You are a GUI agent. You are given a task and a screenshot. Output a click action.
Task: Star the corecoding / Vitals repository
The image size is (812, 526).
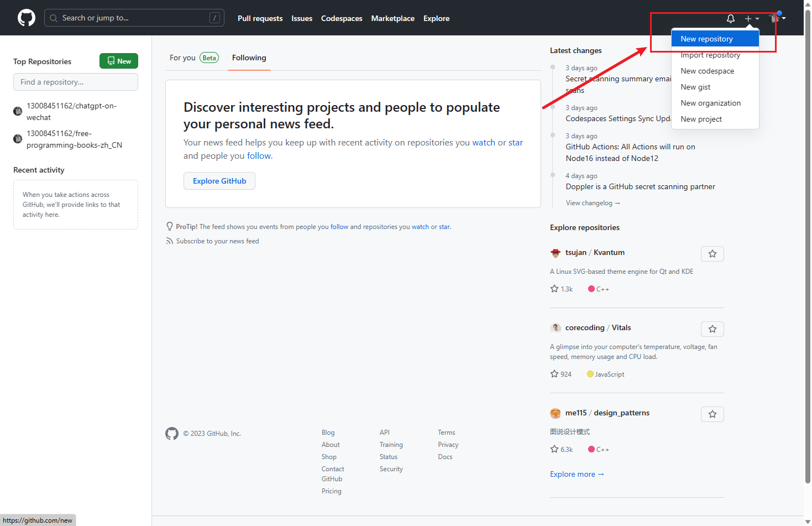coord(713,329)
